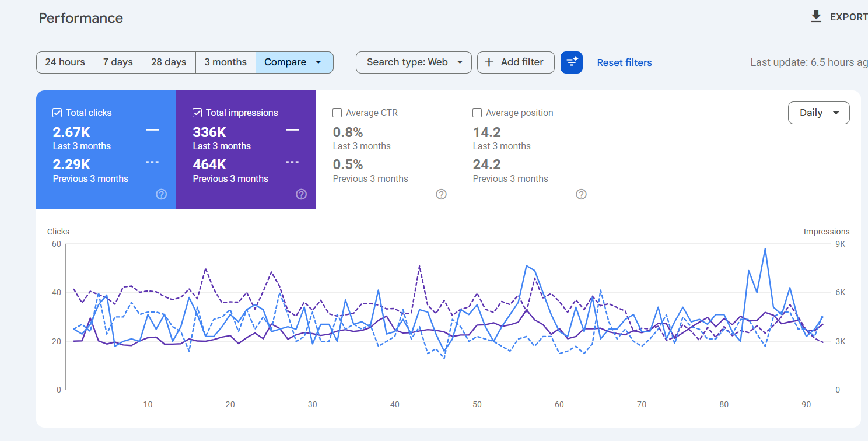Screen dimensions: 868x441
Task: Uncheck the Total impressions checkbox
Action: 197,113
